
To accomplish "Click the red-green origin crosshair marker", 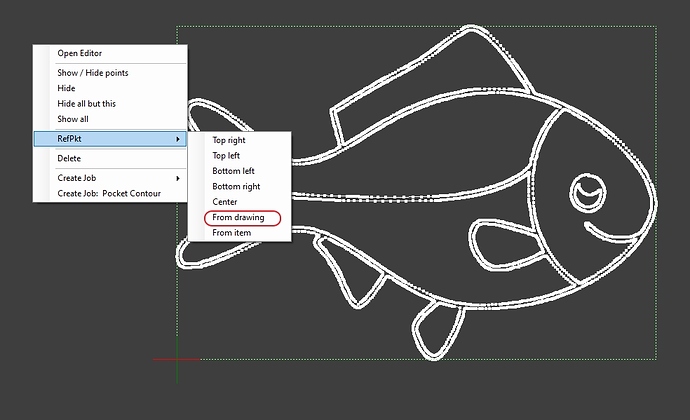I will tap(177, 359).
